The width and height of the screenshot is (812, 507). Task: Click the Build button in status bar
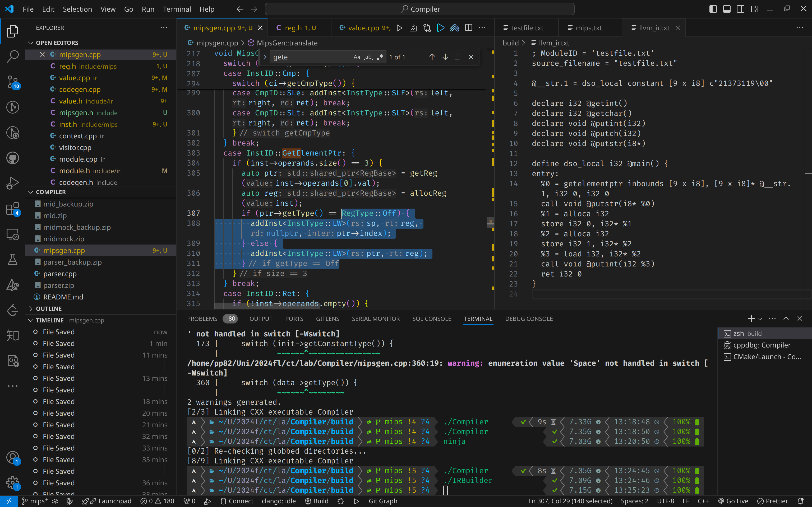[316, 501]
